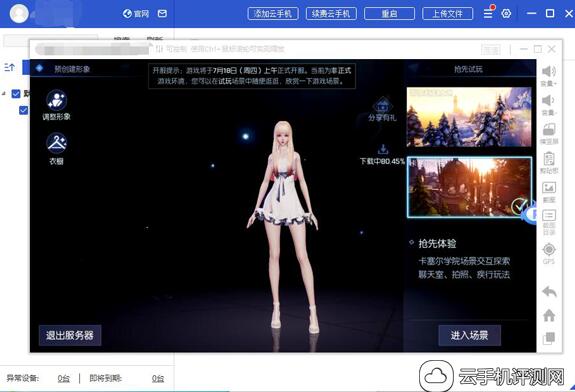Click the search field in main window
This screenshot has width=575, height=392.
51,40
